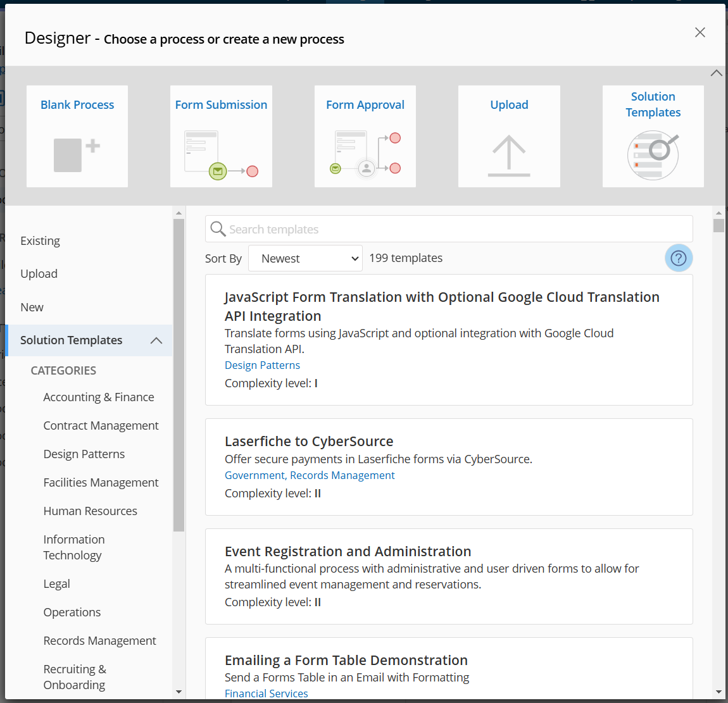Select New in the left sidebar
This screenshot has width=728, height=703.
[x=32, y=308]
